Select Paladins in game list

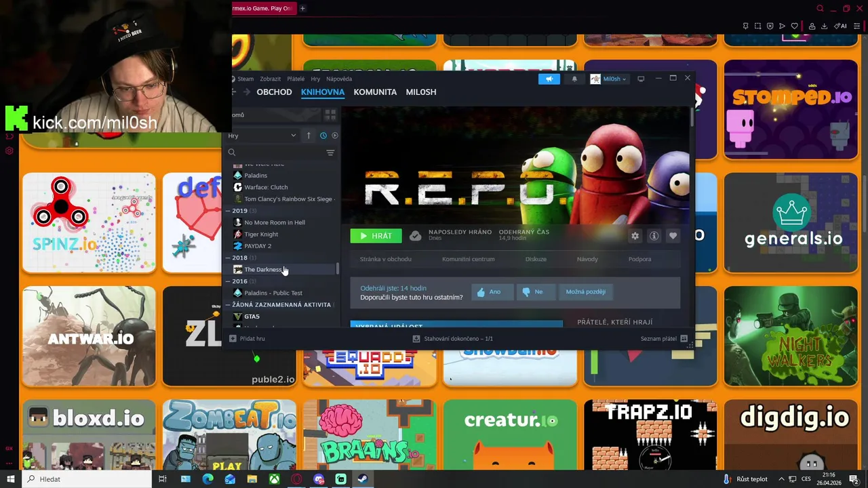click(256, 176)
